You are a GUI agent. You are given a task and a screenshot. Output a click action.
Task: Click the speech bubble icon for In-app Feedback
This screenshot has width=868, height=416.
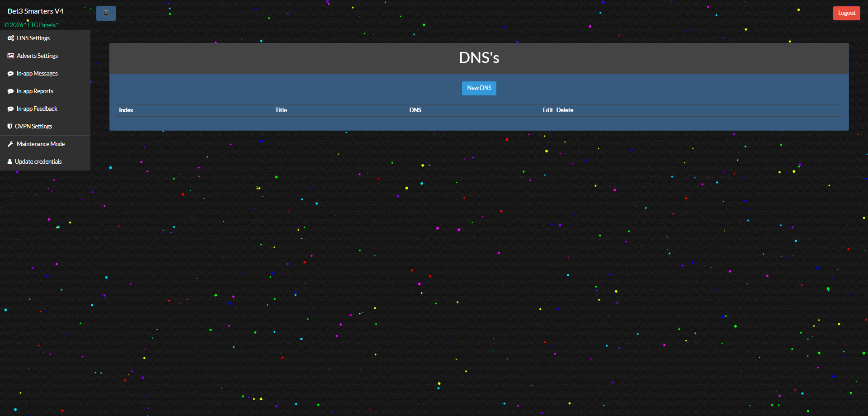(10, 109)
